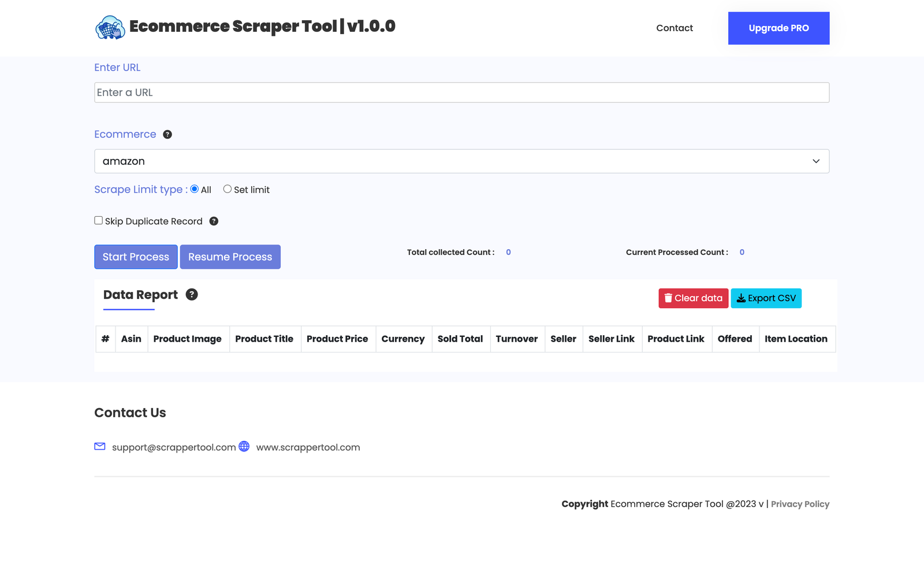Open the Privacy Policy link

pyautogui.click(x=800, y=504)
